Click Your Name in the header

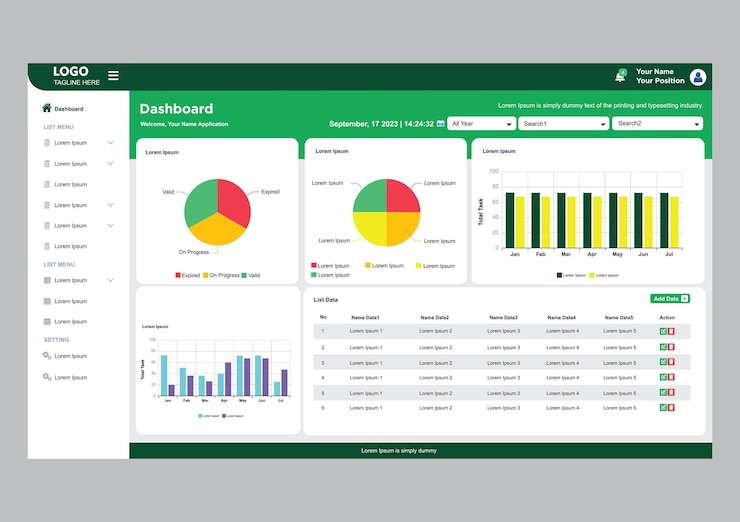coord(655,71)
